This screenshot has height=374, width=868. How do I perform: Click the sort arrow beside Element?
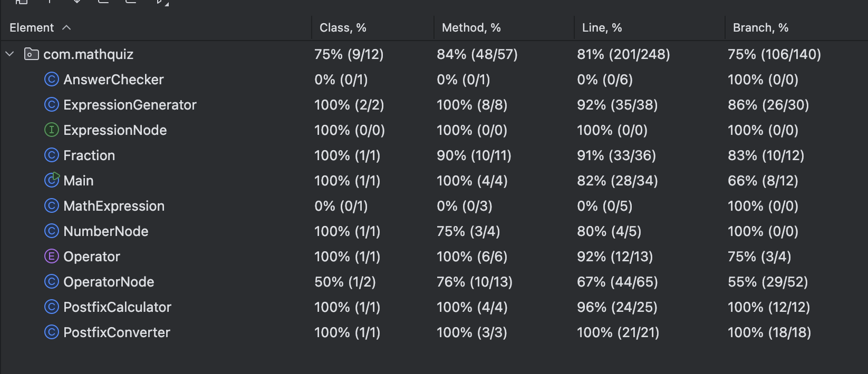click(x=66, y=28)
